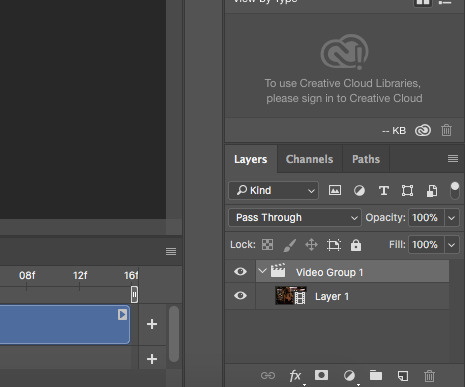Lock artboard auto-nesting icon
Image resolution: width=465 pixels, height=387 pixels.
click(334, 245)
